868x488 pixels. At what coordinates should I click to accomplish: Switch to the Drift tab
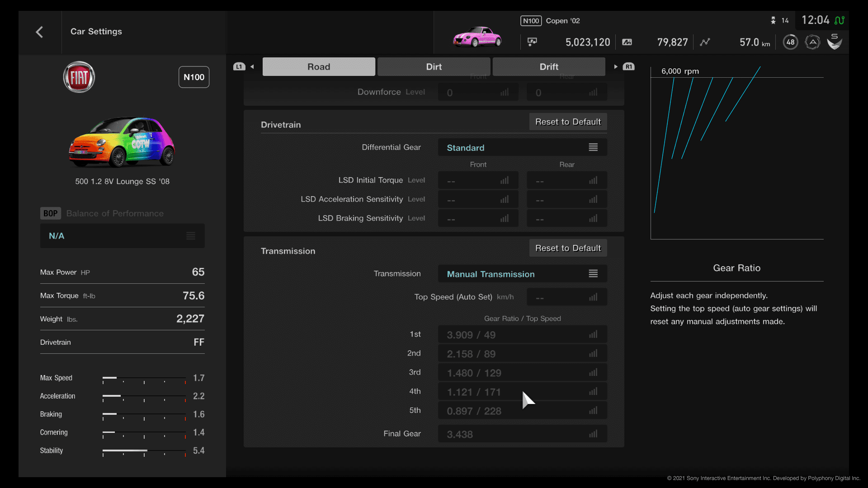549,67
